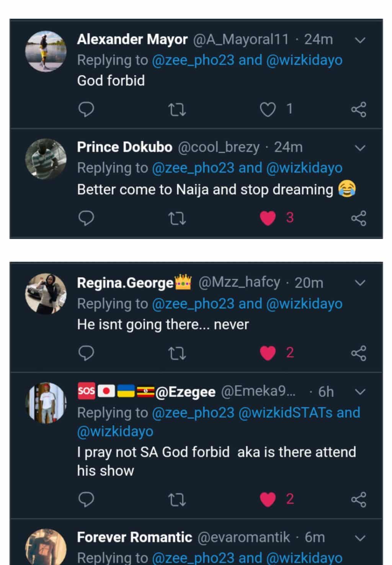Open Prince Dokubo's profile name

coord(124,147)
